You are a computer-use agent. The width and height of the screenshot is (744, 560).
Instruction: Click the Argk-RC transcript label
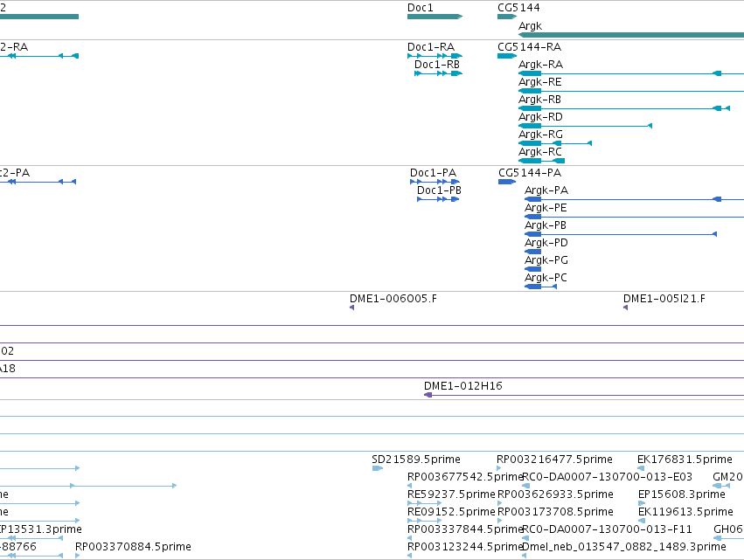click(540, 152)
